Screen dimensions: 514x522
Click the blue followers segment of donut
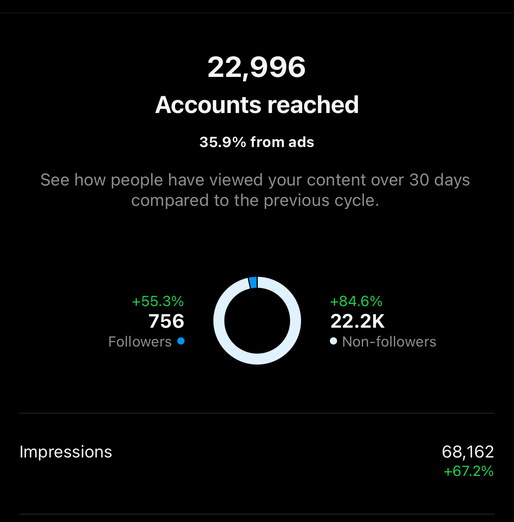point(253,283)
